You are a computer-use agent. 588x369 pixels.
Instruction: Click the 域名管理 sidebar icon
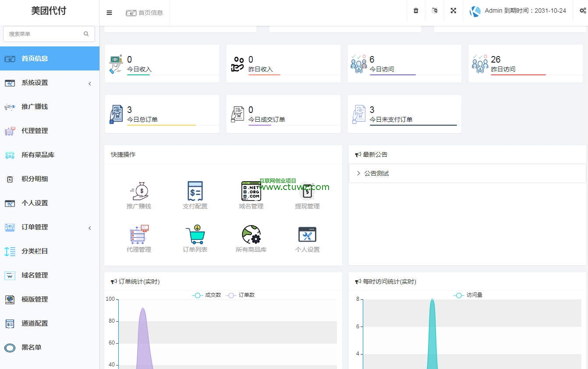coord(10,275)
